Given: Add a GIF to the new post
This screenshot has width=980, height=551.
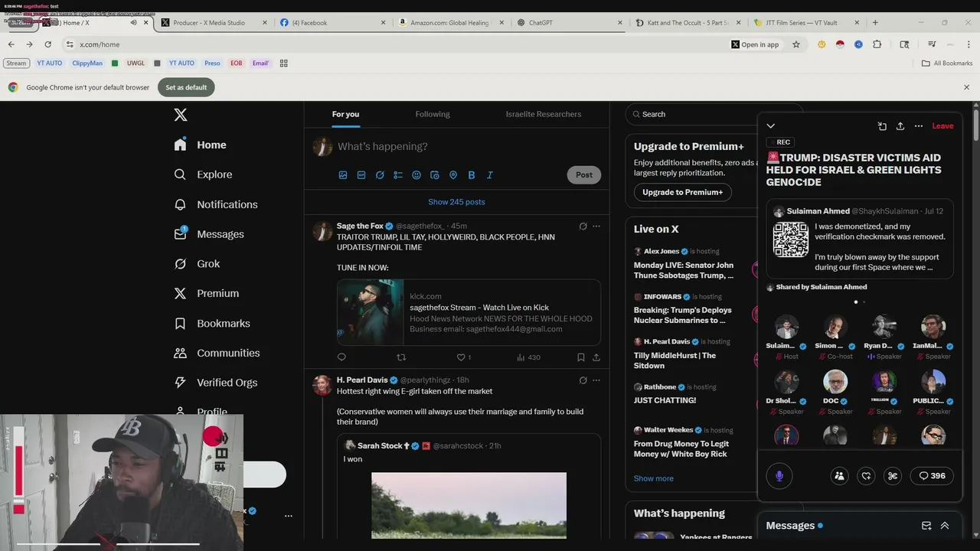Looking at the screenshot, I should [x=361, y=175].
